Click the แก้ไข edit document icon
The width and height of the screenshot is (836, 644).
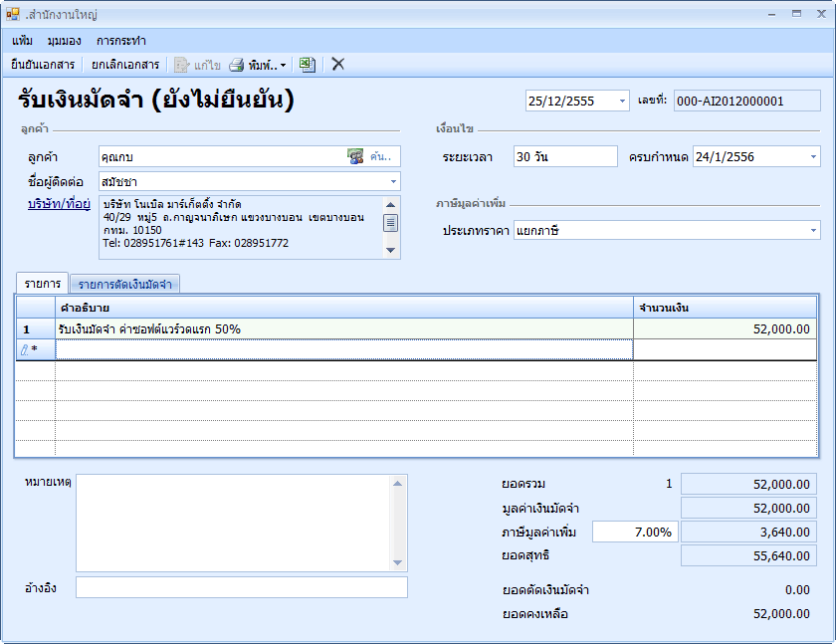pos(182,65)
